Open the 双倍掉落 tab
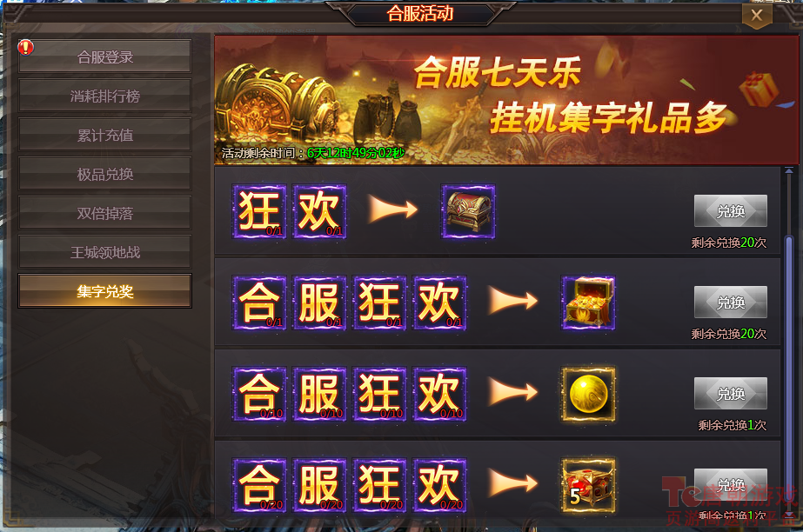The height and width of the screenshot is (532, 803). point(105,213)
